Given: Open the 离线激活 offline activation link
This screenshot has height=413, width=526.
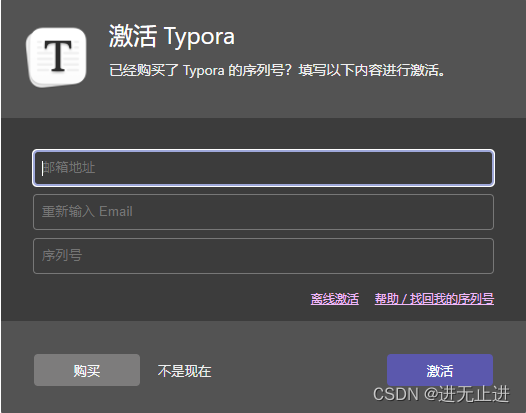Looking at the screenshot, I should coord(334,299).
